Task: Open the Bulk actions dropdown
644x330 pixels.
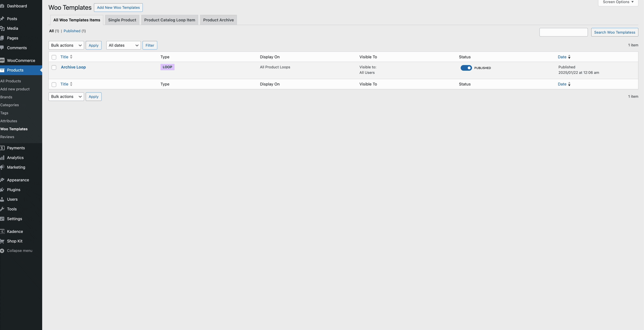Action: coord(66,45)
